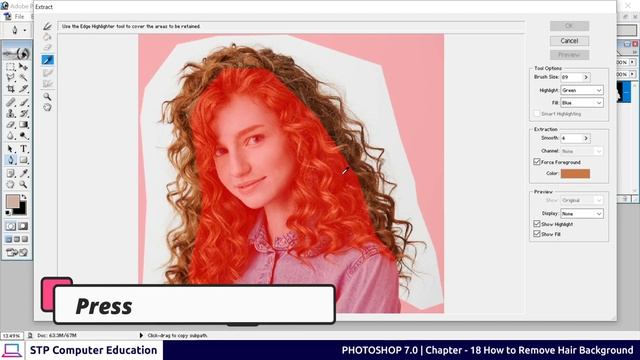Switch to Standard Mode editing in toolbox
Screen dimensions: 640x360
[x=11, y=226]
